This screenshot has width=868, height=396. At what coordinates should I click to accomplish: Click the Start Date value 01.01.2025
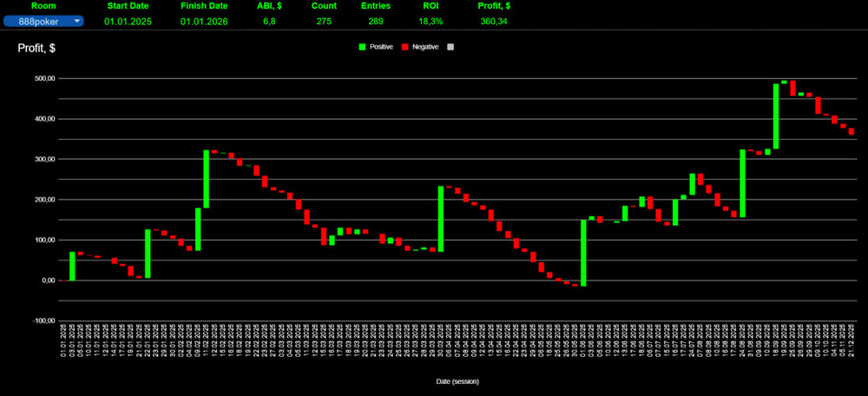pos(128,21)
